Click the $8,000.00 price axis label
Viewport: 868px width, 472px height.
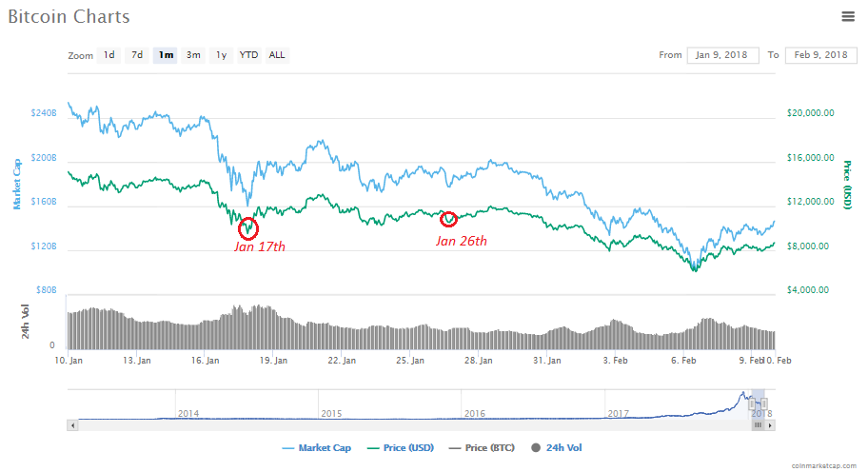808,246
